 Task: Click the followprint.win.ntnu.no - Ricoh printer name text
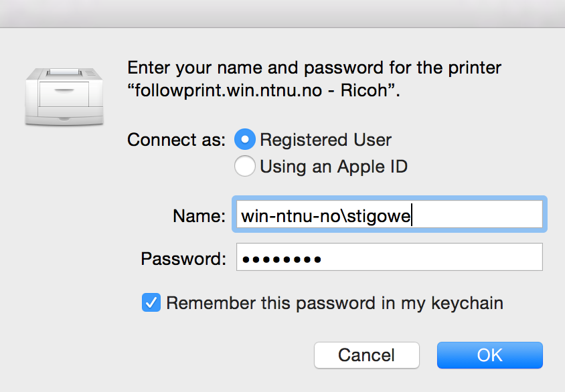pyautogui.click(x=264, y=90)
